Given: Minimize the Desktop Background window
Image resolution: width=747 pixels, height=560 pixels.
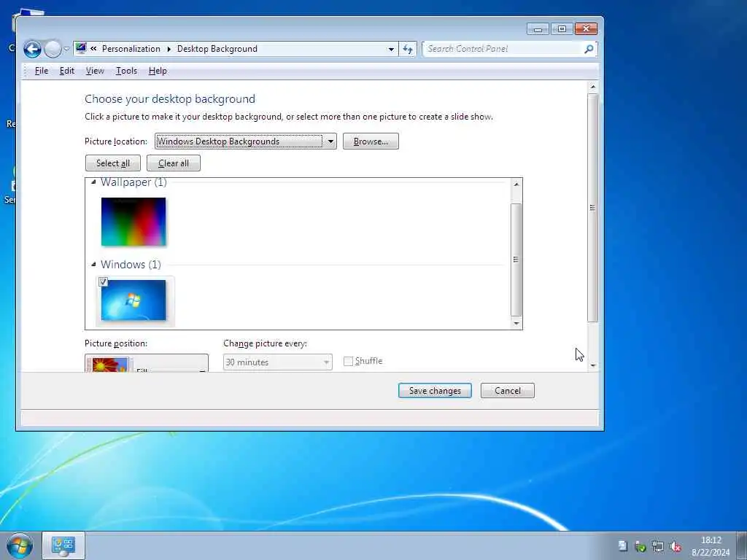Looking at the screenshot, I should (x=538, y=29).
